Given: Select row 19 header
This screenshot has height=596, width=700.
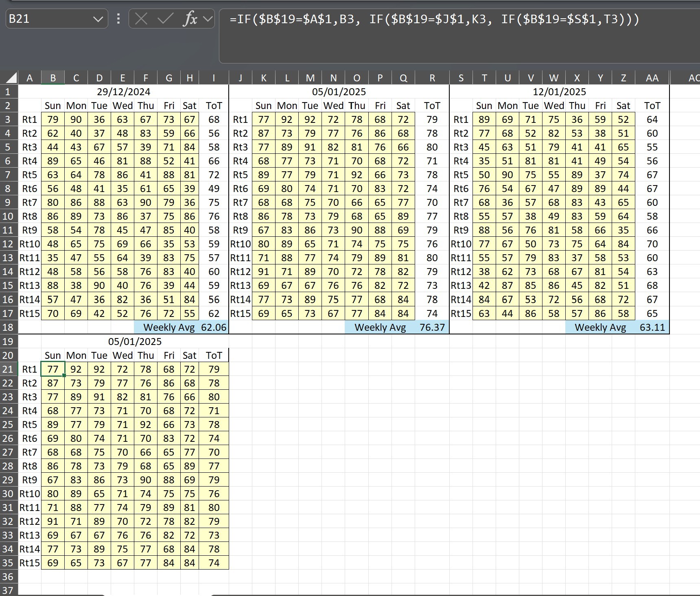Looking at the screenshot, I should click(9, 341).
